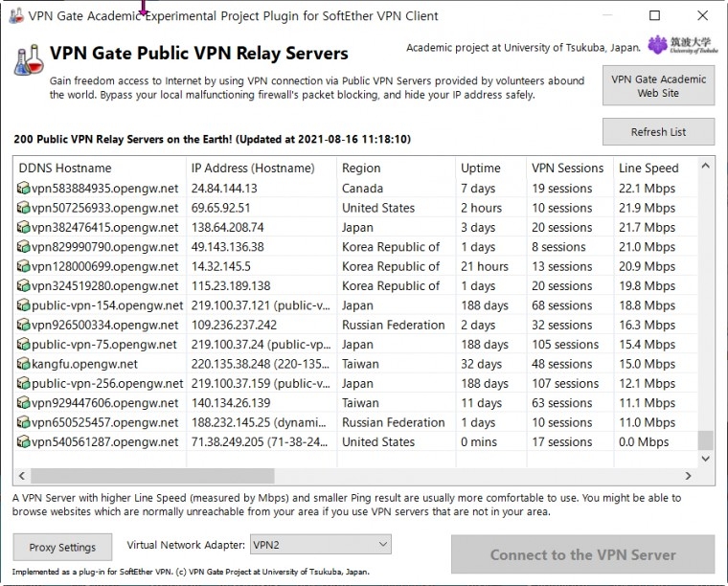The image size is (728, 586).
Task: Click the University of Tsukuba logo
Action: (x=682, y=45)
